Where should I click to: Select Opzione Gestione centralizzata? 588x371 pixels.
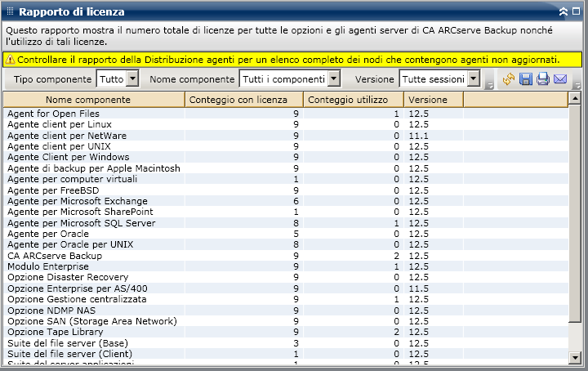click(286, 299)
